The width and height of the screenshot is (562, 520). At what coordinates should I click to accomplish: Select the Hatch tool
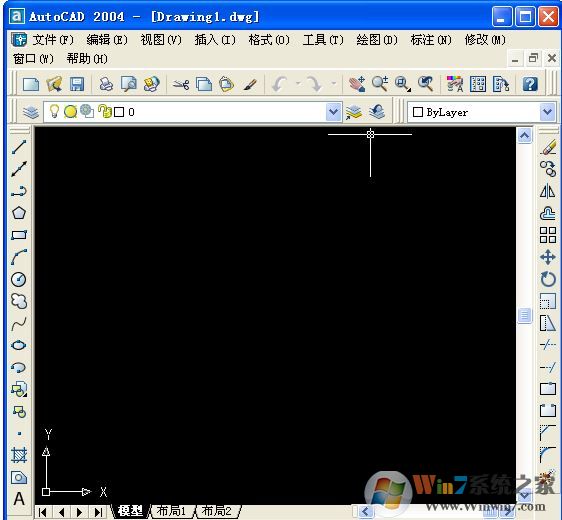19,455
